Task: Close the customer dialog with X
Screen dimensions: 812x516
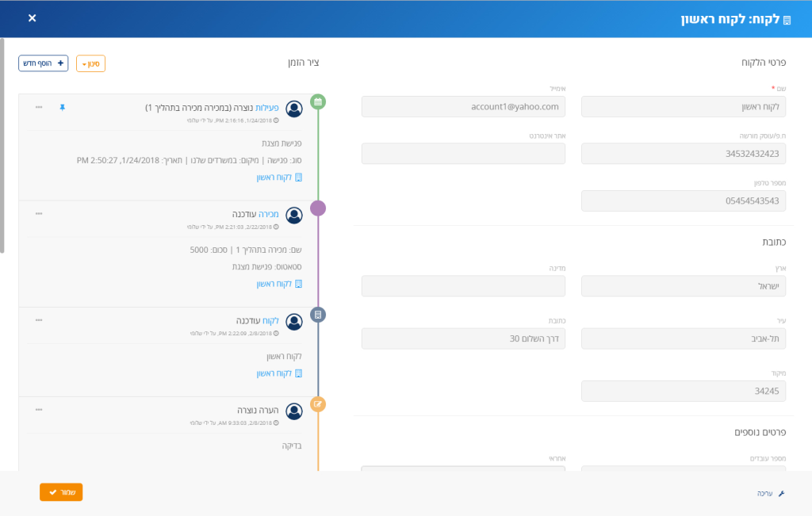Action: click(32, 18)
